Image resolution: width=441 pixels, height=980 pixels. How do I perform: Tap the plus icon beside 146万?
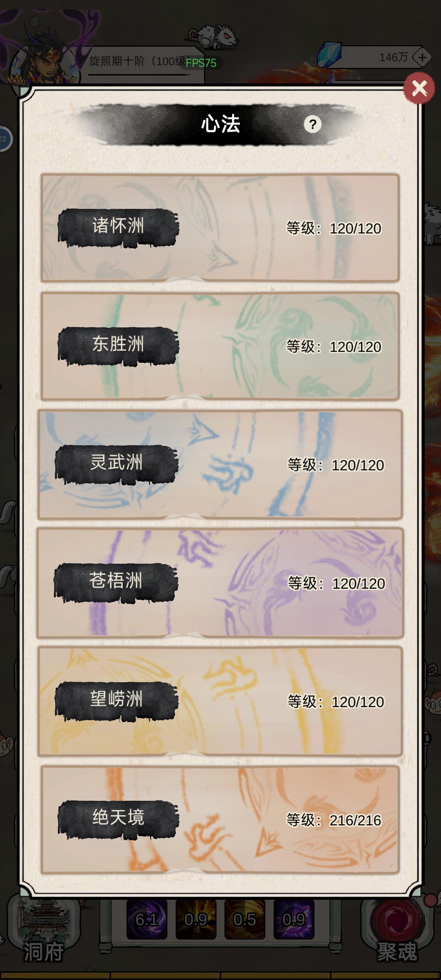tap(422, 57)
